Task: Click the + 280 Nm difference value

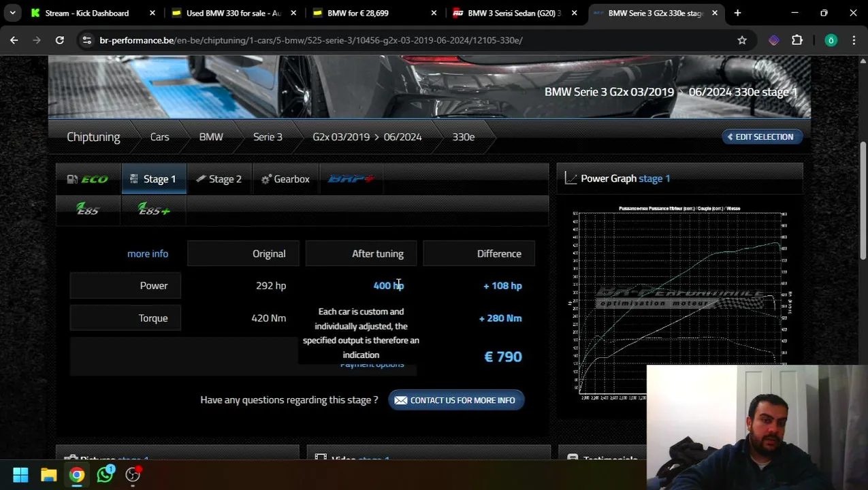Action: (500, 318)
